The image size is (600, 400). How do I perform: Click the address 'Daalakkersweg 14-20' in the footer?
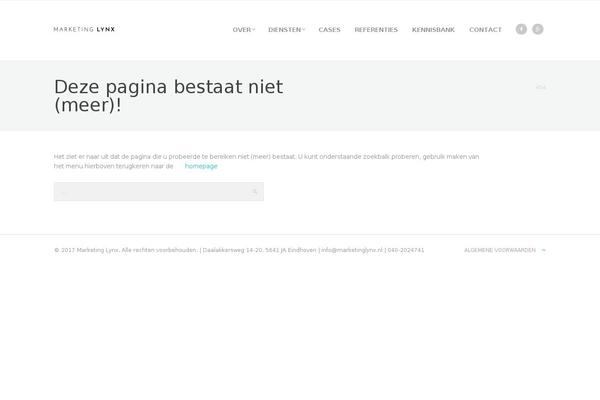pyautogui.click(x=233, y=250)
